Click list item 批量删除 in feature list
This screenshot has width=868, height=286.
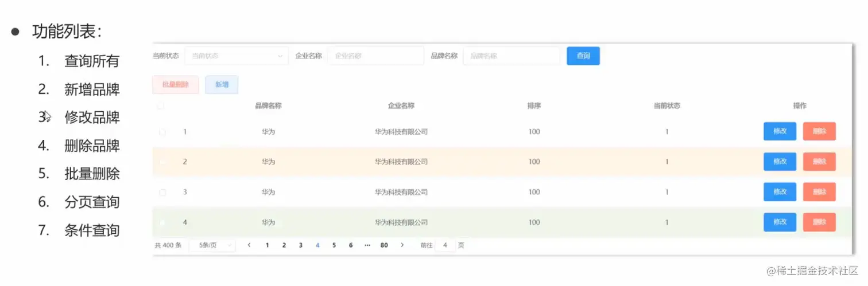pyautogui.click(x=92, y=174)
